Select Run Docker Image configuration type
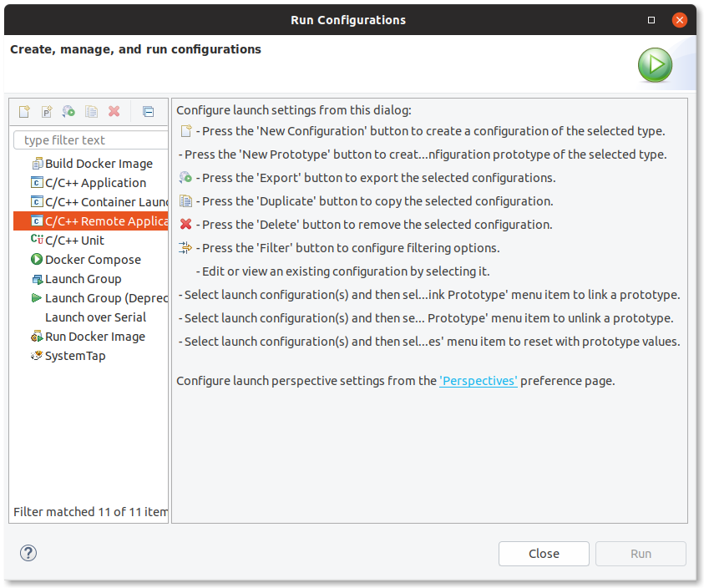Viewport: 704px width, 588px height. [x=94, y=337]
